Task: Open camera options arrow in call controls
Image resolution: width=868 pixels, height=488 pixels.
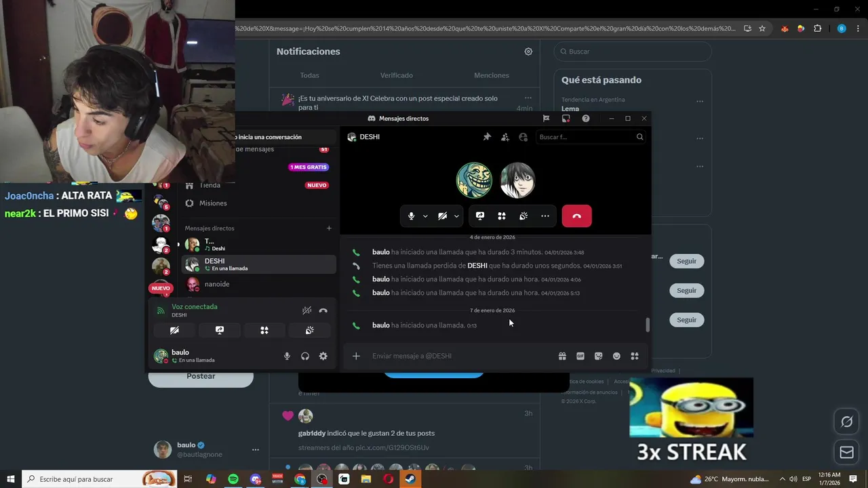Action: 456,216
